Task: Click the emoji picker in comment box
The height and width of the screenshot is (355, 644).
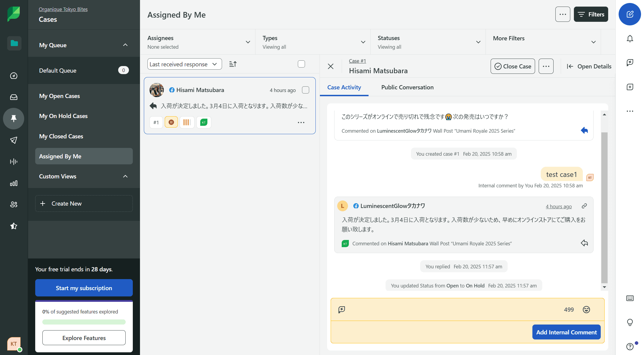Action: (x=586, y=310)
